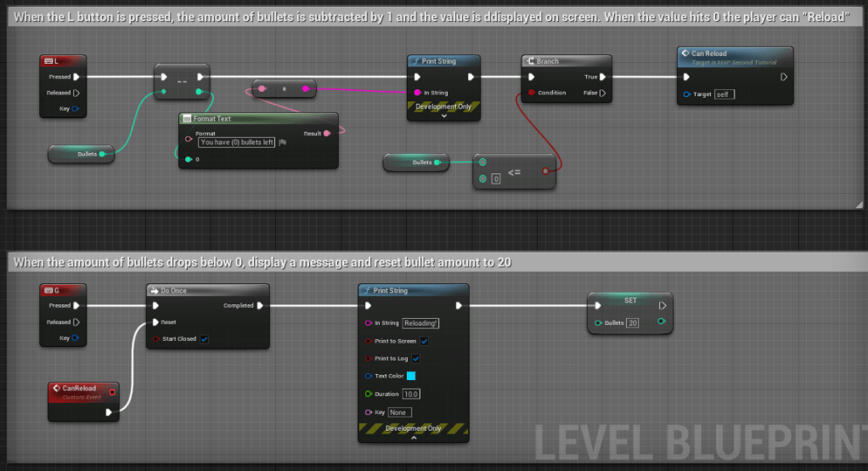Viewport: 868px width, 471px height.
Task: Click the L key event keyboard icon
Action: [48, 61]
